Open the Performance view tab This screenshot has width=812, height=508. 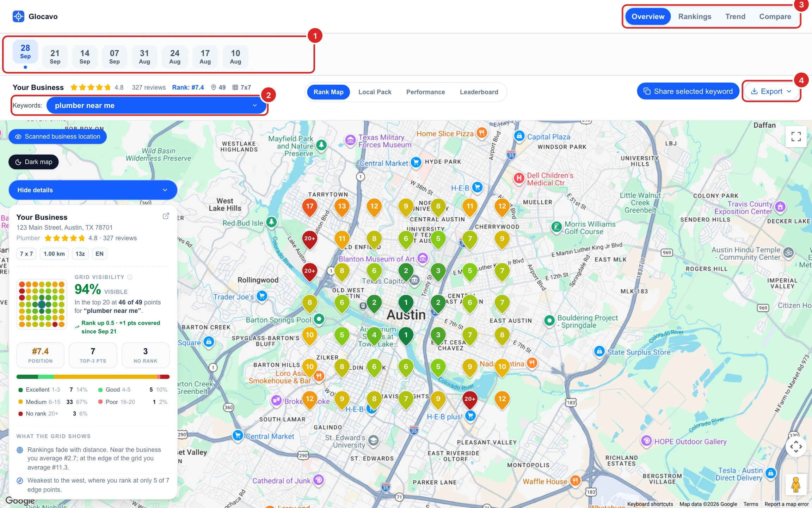pyautogui.click(x=425, y=92)
